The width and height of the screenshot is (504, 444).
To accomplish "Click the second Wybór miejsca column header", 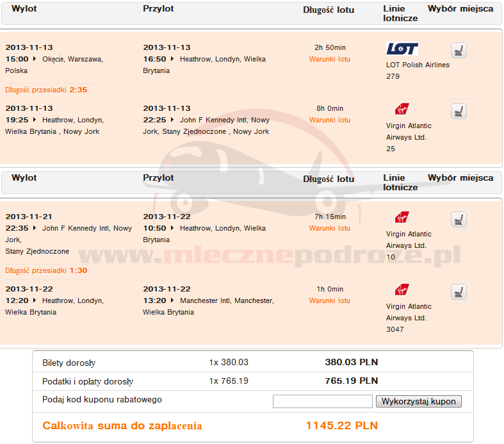I will pyautogui.click(x=460, y=177).
